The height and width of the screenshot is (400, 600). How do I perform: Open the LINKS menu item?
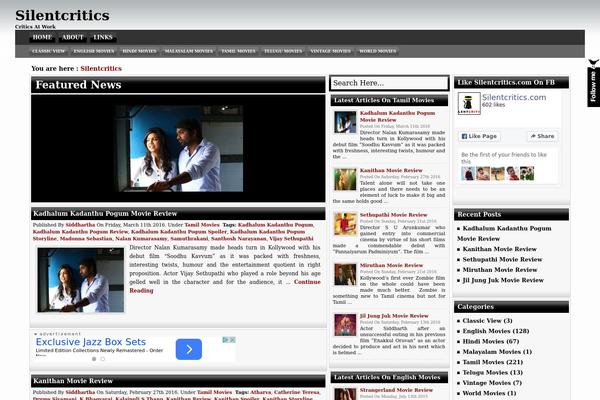(103, 38)
